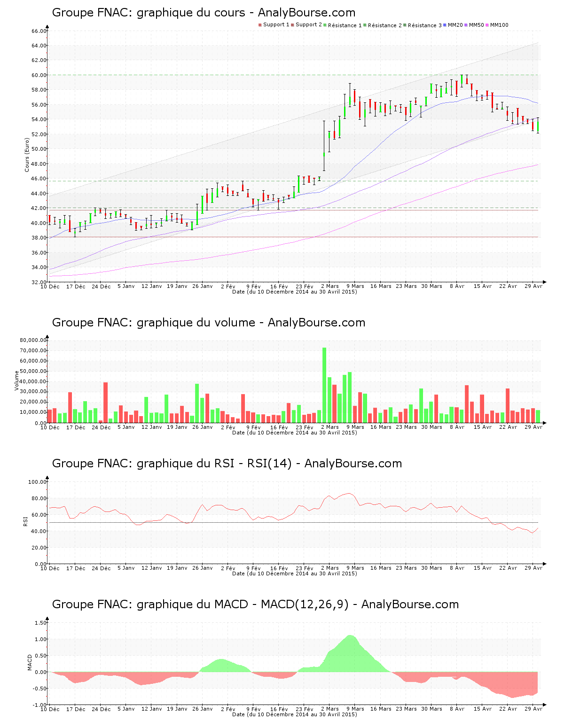Click '10 Déc' date under price chart
The height and width of the screenshot is (728, 564).
click(x=50, y=286)
